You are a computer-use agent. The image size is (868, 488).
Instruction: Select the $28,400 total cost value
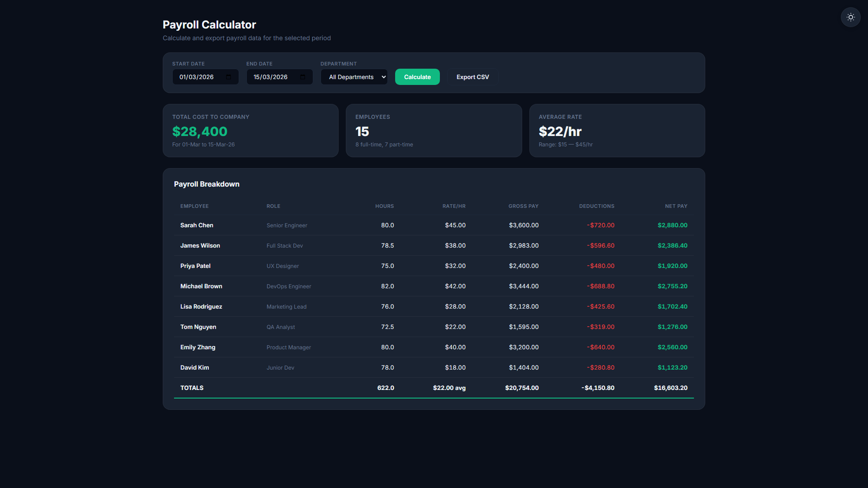pyautogui.click(x=200, y=131)
